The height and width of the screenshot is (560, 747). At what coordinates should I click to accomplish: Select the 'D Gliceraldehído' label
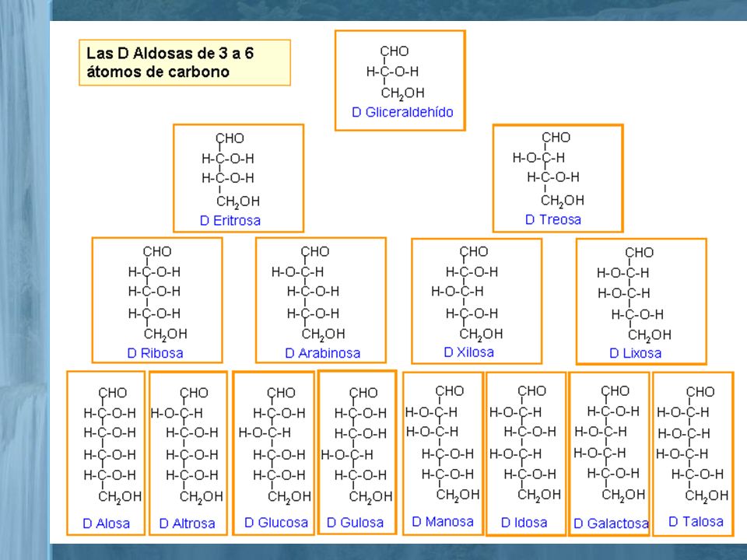[x=402, y=112]
